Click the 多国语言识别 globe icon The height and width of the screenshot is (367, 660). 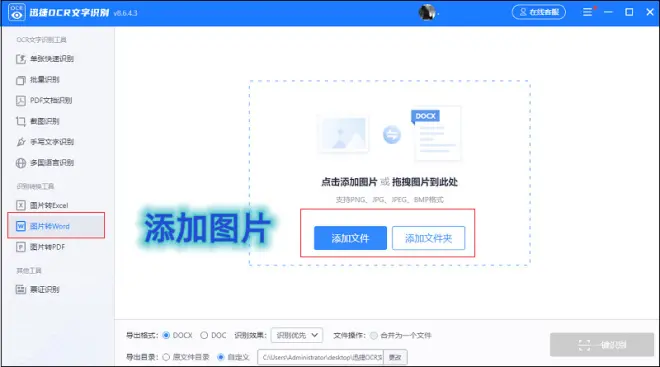[21, 163]
